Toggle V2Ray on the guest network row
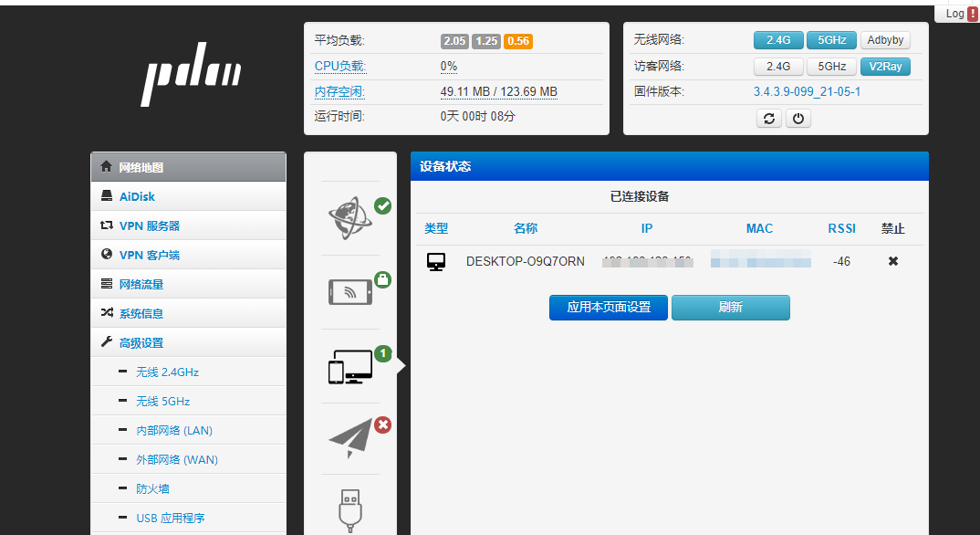Viewport: 980px width, 535px height. point(884,66)
